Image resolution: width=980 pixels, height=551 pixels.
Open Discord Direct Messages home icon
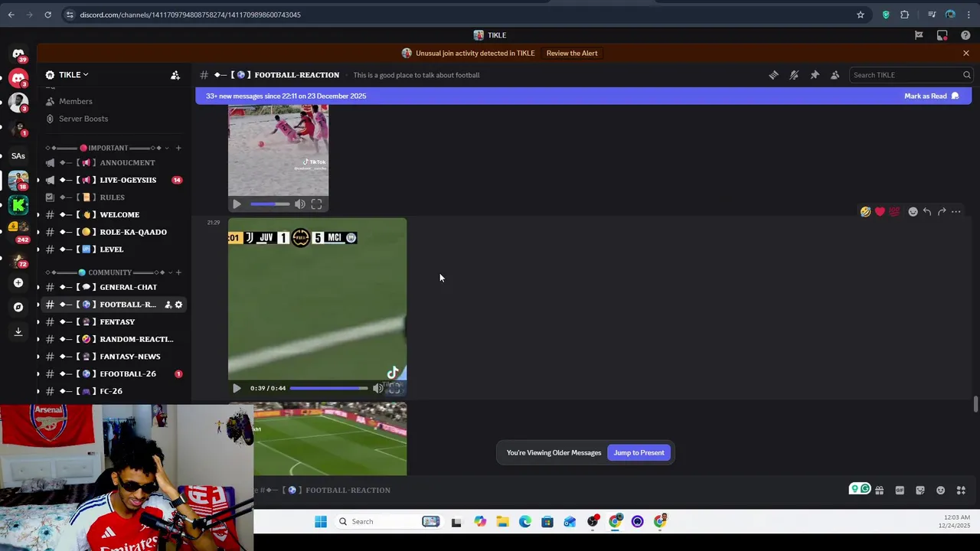click(x=18, y=54)
